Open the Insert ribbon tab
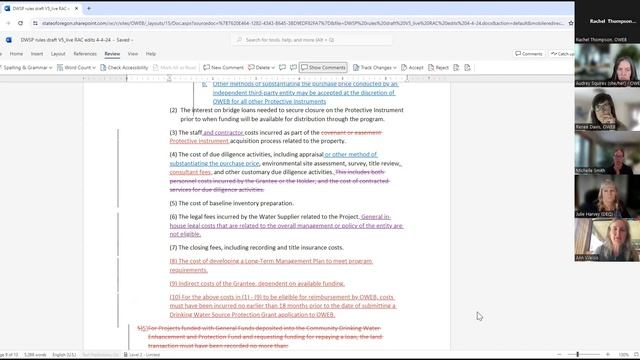Viewport: 640px width, 360px height. pyautogui.click(x=37, y=54)
